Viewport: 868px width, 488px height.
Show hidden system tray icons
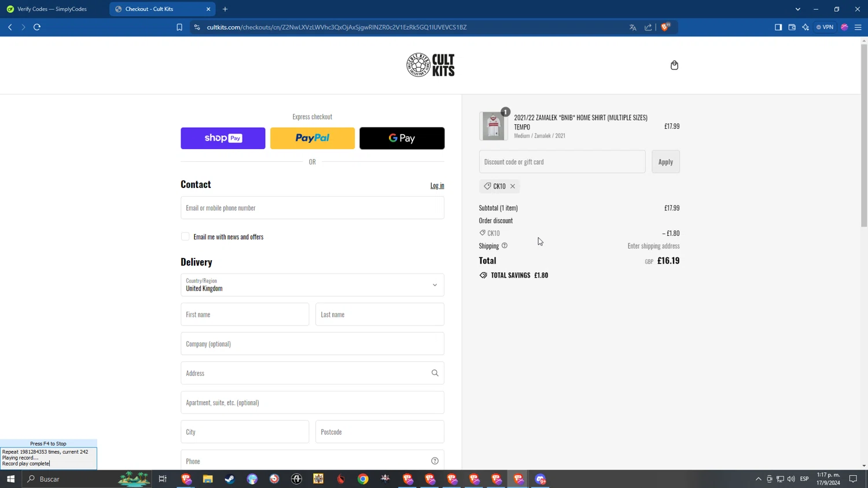758,479
